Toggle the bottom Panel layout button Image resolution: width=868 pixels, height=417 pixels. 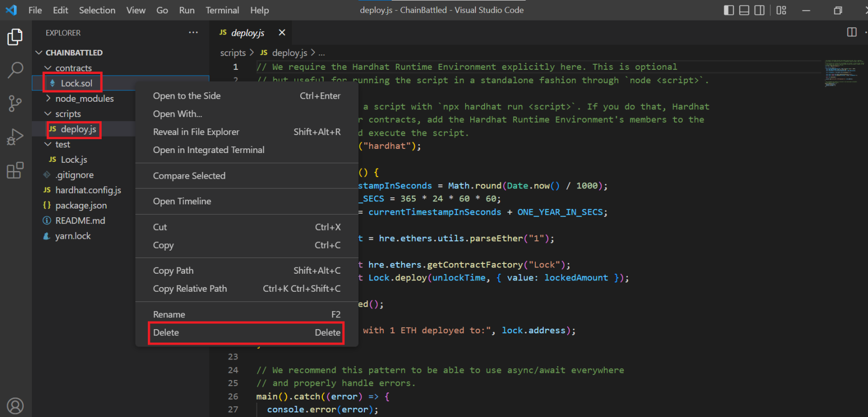coord(744,10)
